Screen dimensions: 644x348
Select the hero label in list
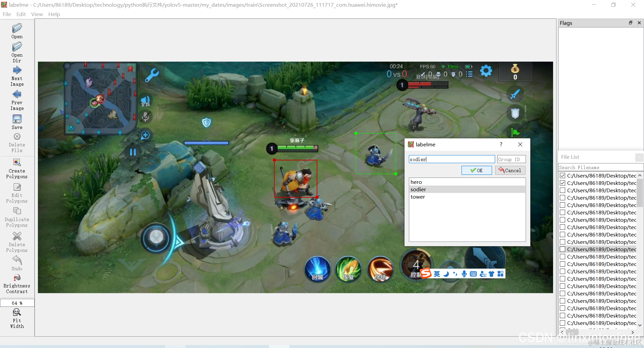467,182
